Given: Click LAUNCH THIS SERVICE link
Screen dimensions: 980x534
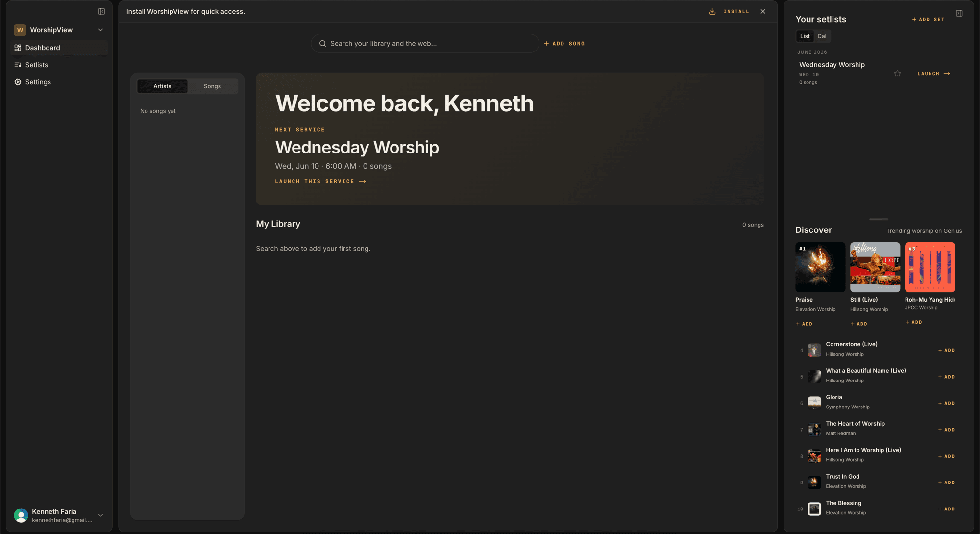Looking at the screenshot, I should coord(320,181).
